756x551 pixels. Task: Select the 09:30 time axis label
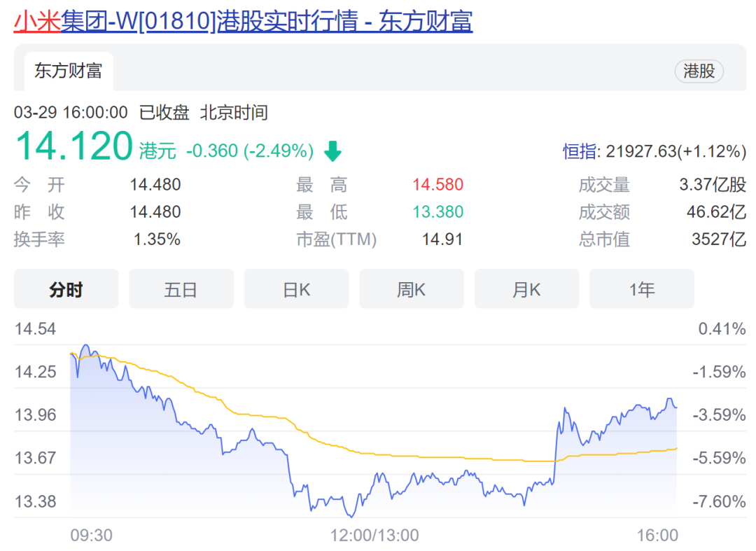point(91,536)
